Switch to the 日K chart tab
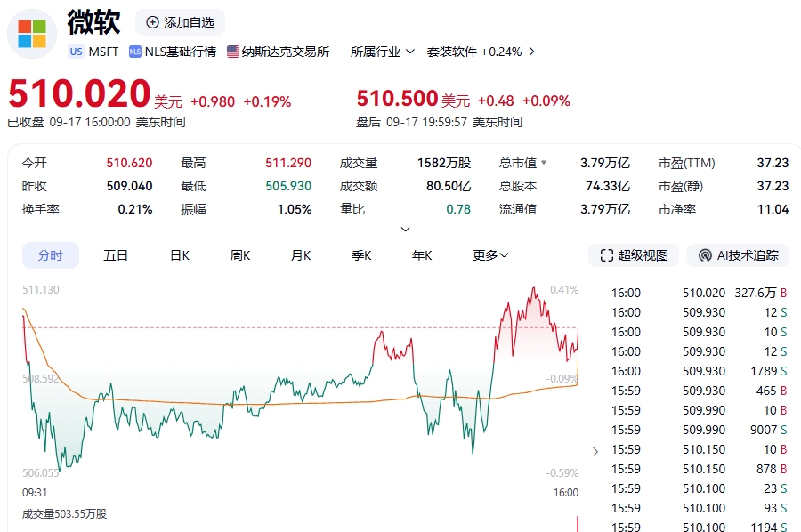The height and width of the screenshot is (532, 801). [x=180, y=255]
